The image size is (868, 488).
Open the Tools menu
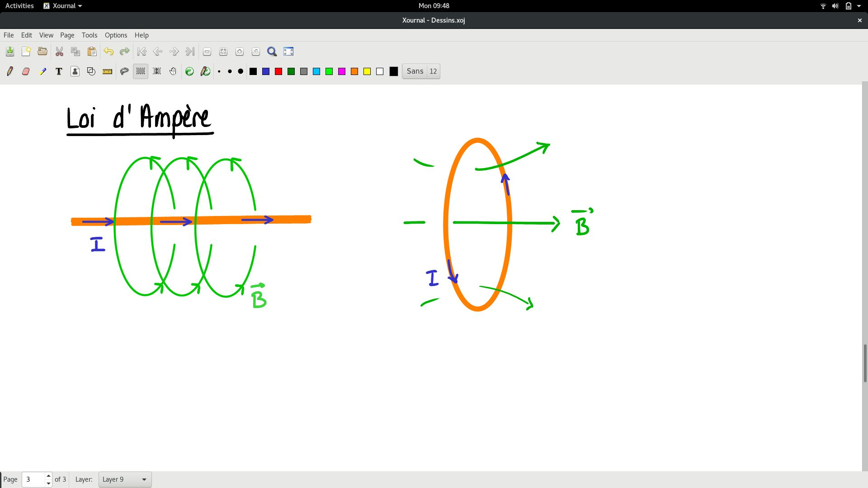pyautogui.click(x=89, y=35)
